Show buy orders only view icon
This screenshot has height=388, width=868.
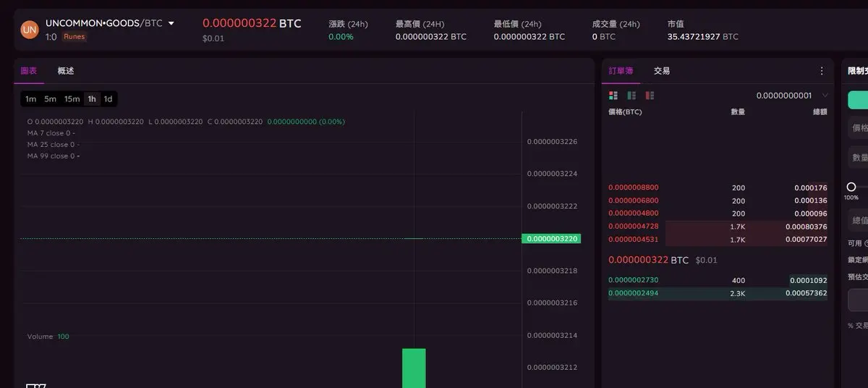coord(631,96)
